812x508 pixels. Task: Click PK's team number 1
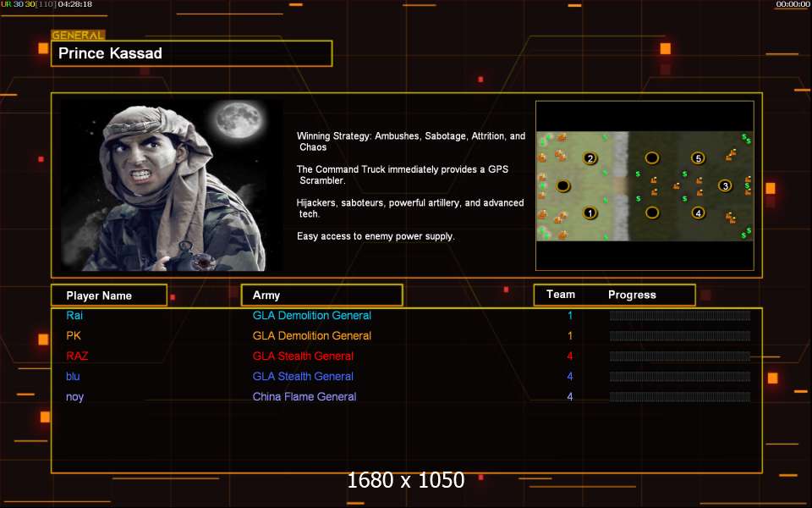click(570, 336)
